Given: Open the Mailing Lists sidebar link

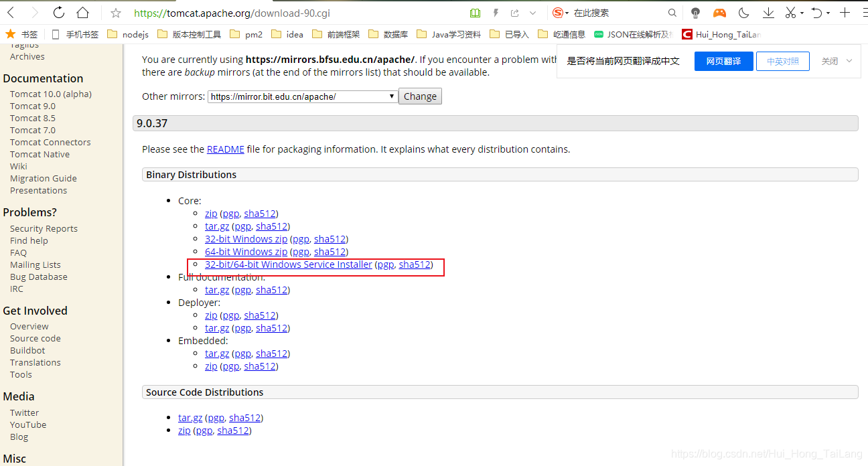Looking at the screenshot, I should [x=35, y=264].
